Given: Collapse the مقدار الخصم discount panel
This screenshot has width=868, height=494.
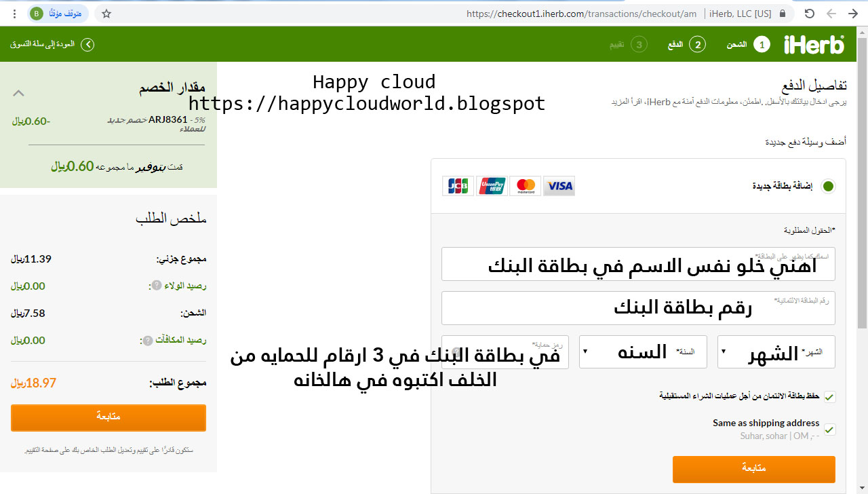Looking at the screenshot, I should 19,92.
